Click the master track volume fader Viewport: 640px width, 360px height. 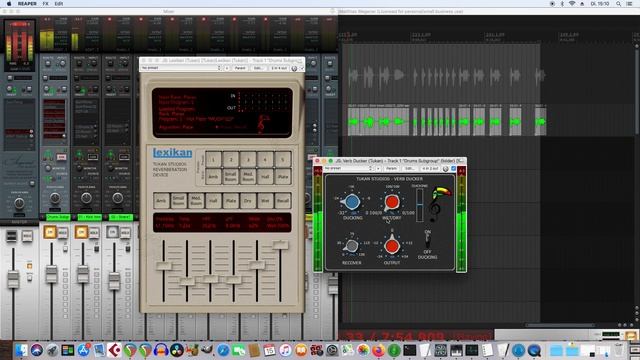[13, 279]
